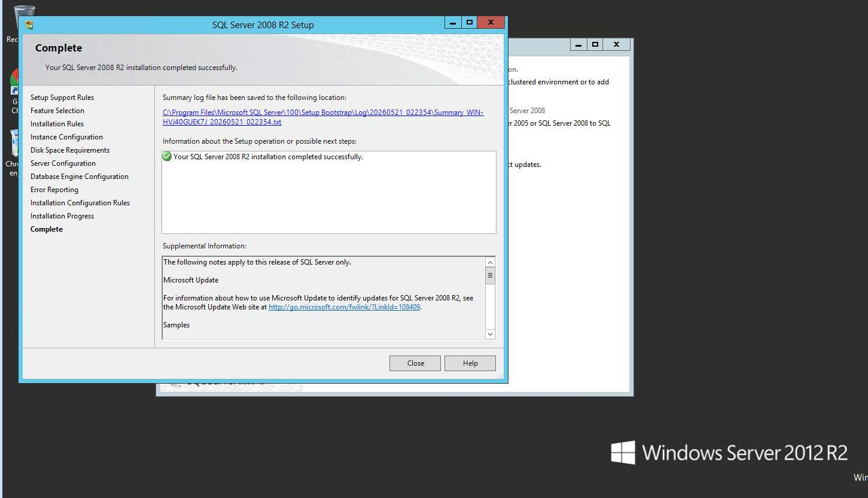Open the Microsoft Update fwlink URL
The image size is (868, 498).
pyautogui.click(x=344, y=307)
